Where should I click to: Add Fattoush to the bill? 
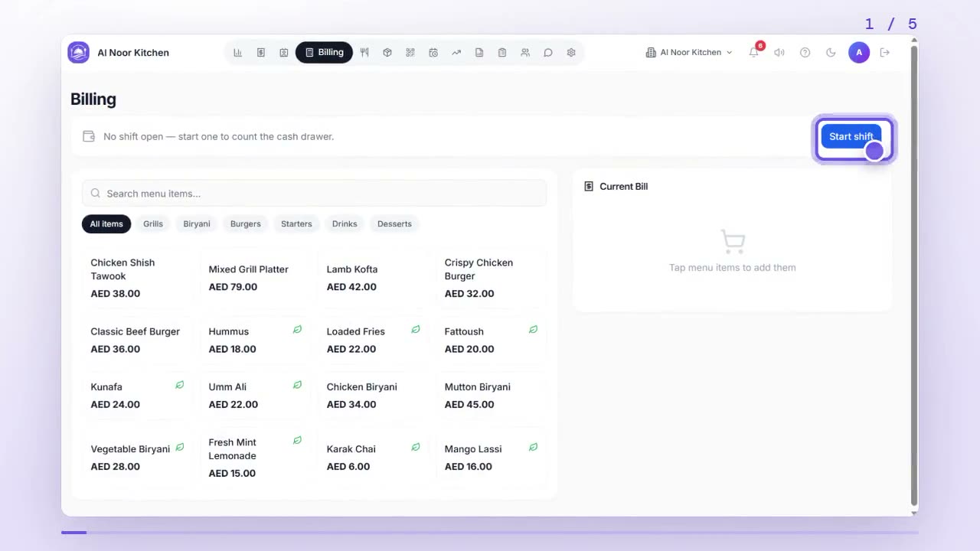[492, 340]
